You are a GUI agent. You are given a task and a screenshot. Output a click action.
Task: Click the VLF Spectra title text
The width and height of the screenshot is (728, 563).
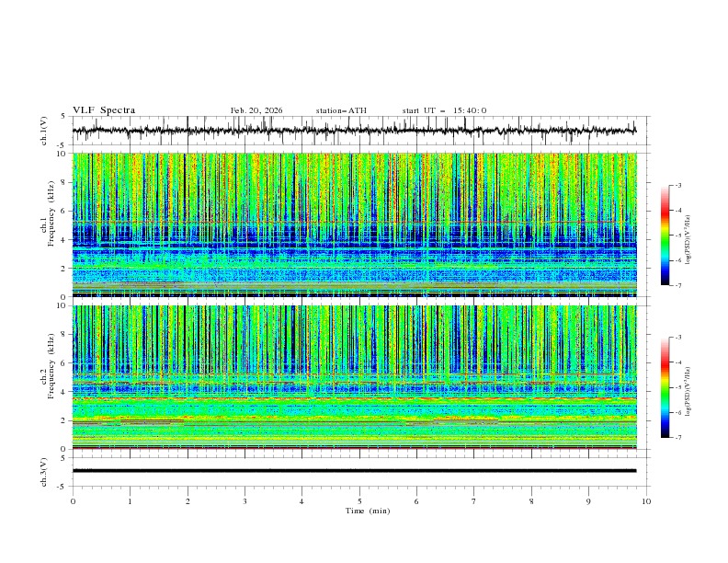coord(104,110)
